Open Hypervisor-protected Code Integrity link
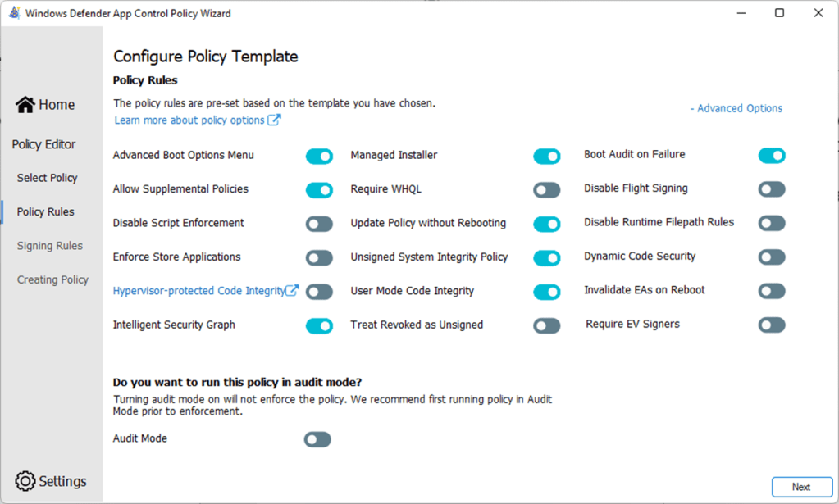Screen dimensions: 839x504 [x=198, y=291]
